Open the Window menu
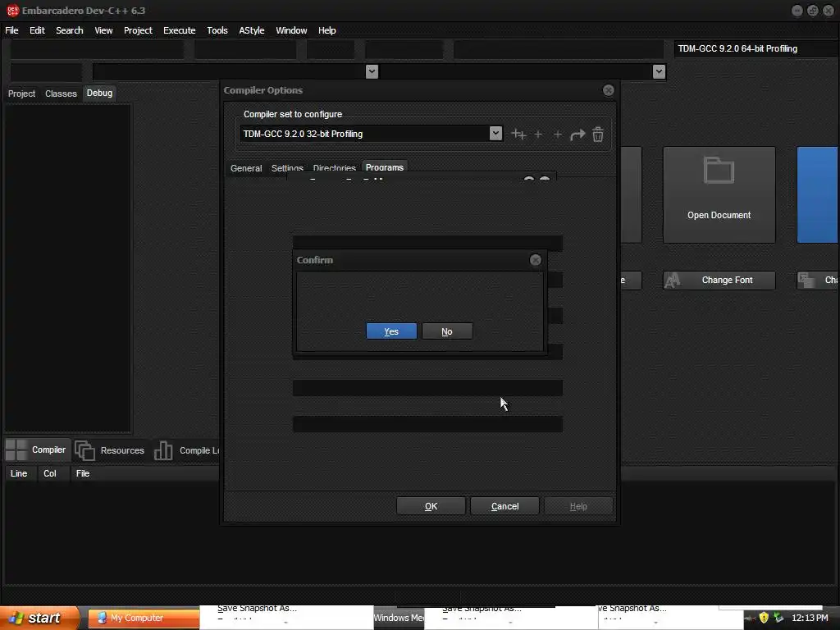The image size is (840, 630). pyautogui.click(x=291, y=30)
